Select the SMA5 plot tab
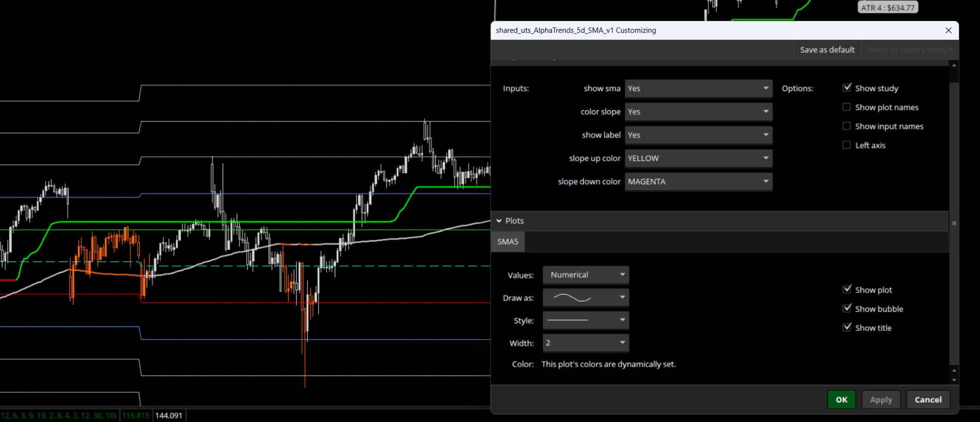Image resolution: width=980 pixels, height=422 pixels. pyautogui.click(x=508, y=242)
